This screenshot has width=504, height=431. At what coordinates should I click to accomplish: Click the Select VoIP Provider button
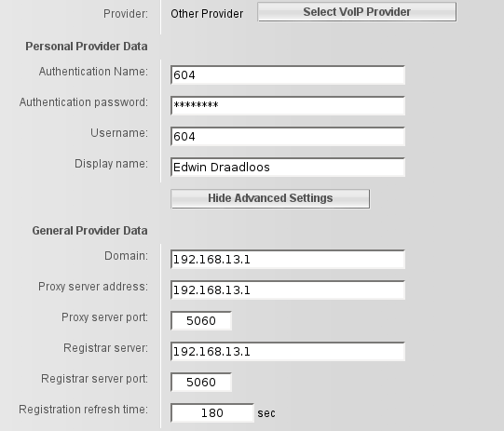[x=357, y=12]
